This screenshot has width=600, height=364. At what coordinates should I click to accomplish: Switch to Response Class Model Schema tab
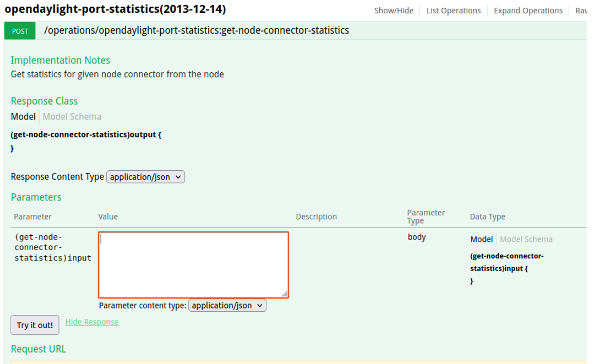coord(72,116)
